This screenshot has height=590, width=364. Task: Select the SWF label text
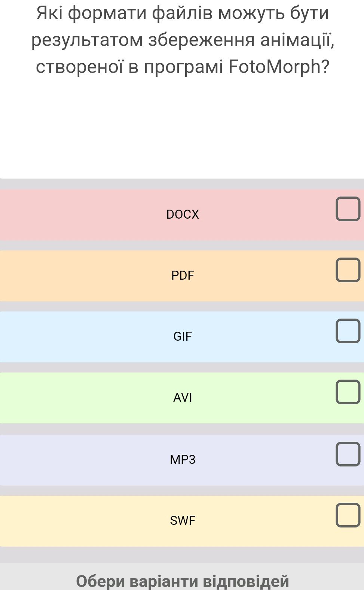(183, 520)
